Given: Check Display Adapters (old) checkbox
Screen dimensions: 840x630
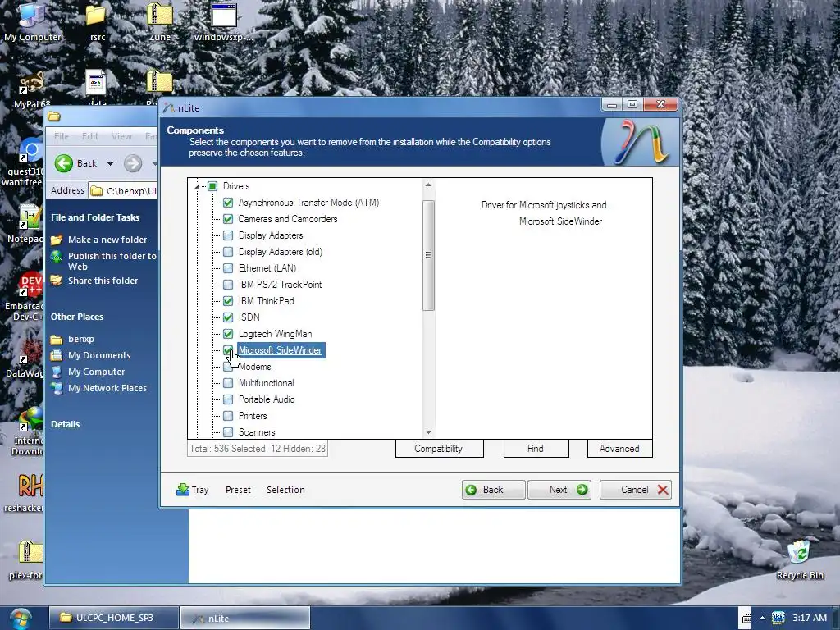Looking at the screenshot, I should (228, 252).
